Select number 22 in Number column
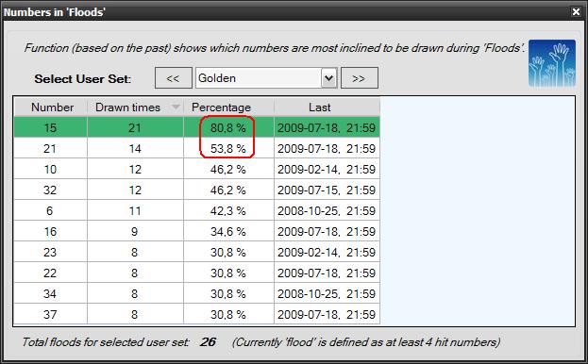 (50, 273)
